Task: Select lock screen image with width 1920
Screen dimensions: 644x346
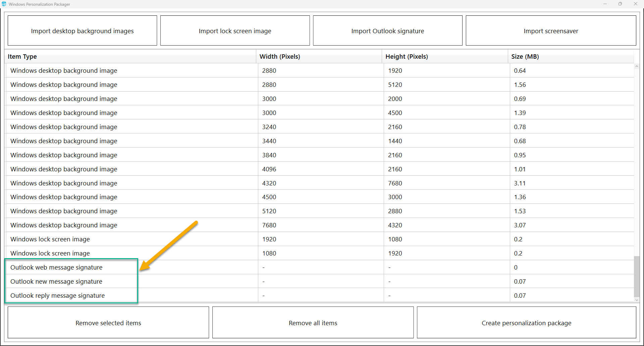Action: [50, 239]
